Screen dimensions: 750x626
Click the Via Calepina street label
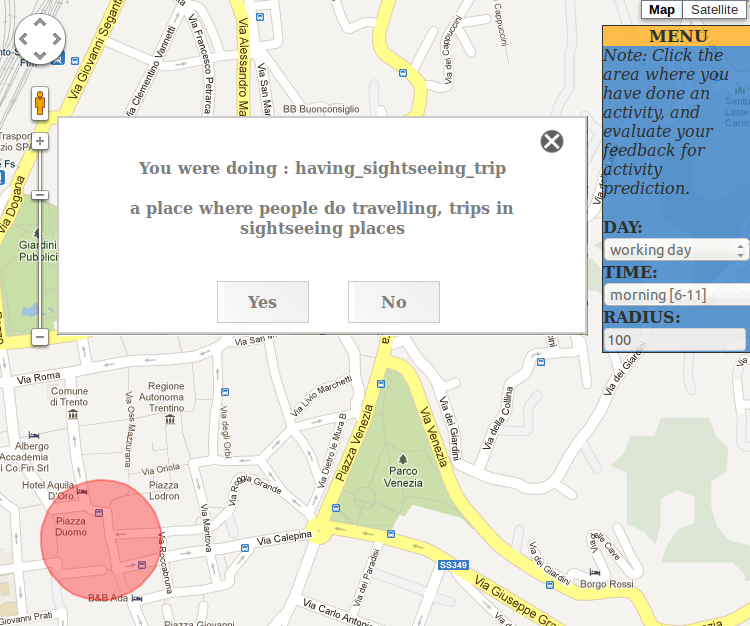[284, 538]
